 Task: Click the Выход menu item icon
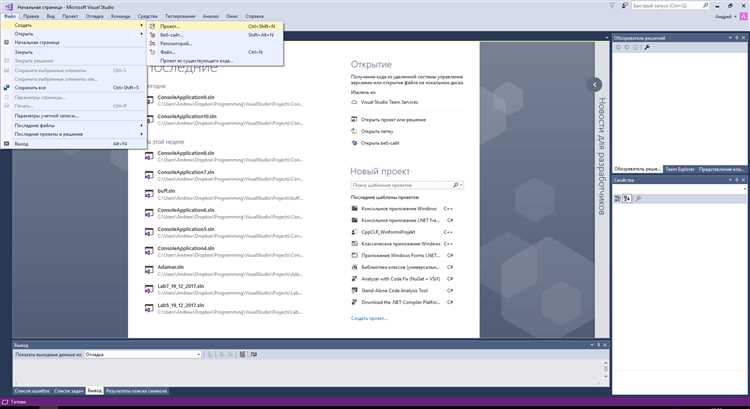coord(7,144)
